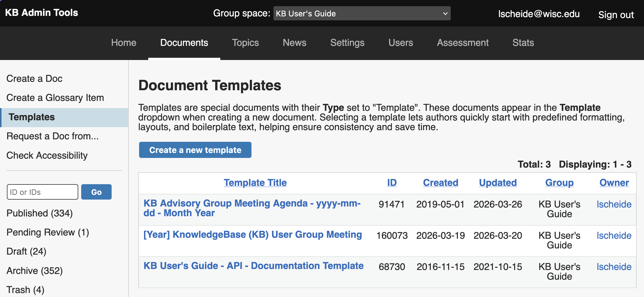Open Trash (4) documents
This screenshot has width=644, height=297.
25,290
